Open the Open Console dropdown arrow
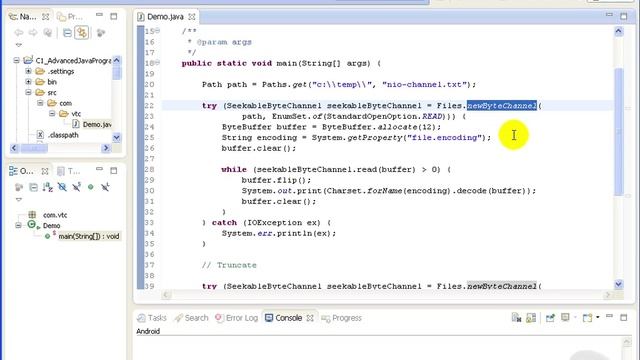This screenshot has height=360, width=640. pos(598,318)
